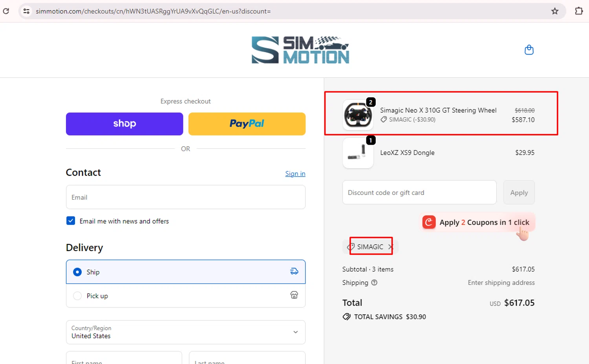Click the Apply discount button

[x=519, y=192]
